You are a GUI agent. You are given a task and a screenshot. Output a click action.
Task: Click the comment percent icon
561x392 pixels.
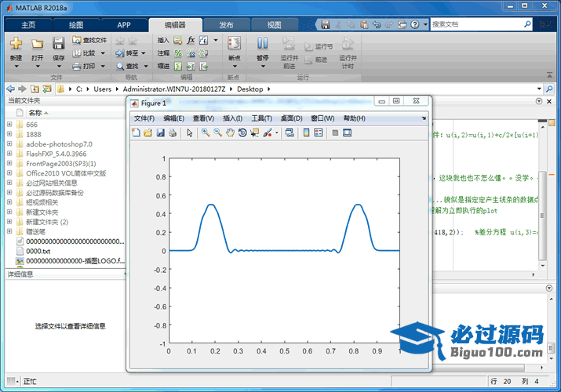[178, 53]
